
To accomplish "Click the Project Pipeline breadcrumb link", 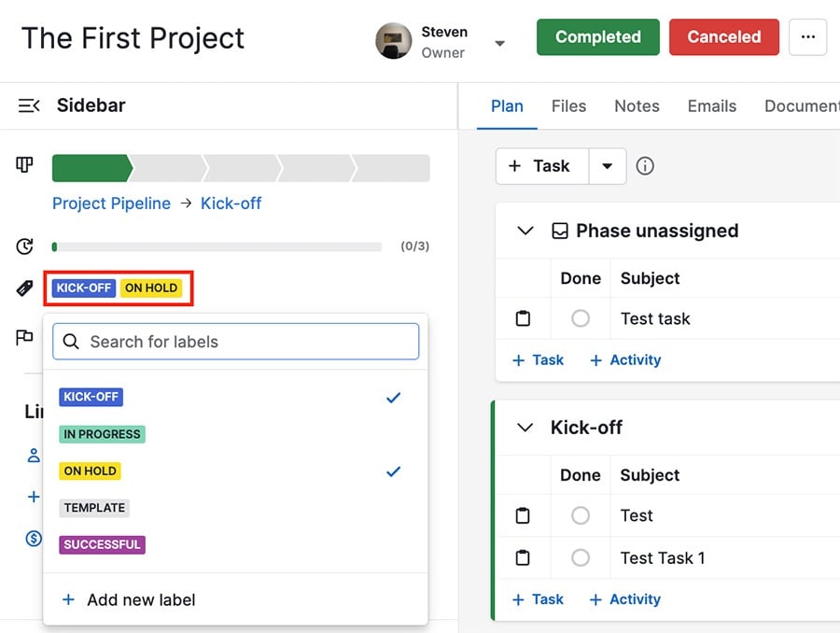I will [x=111, y=204].
